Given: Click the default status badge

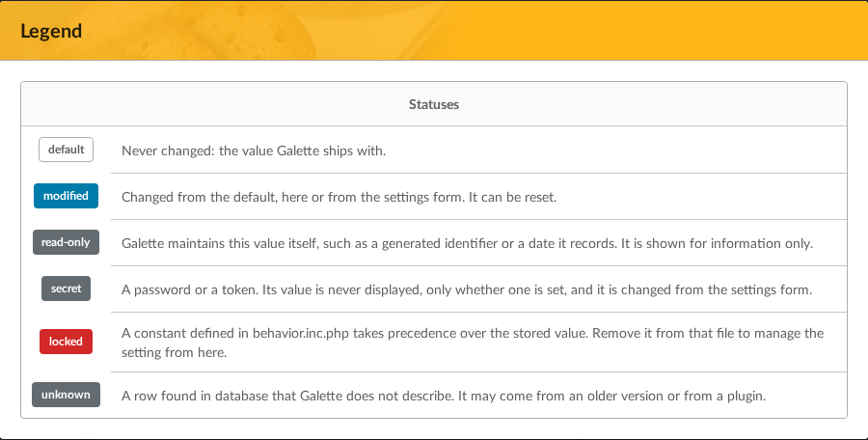Looking at the screenshot, I should coord(66,150).
